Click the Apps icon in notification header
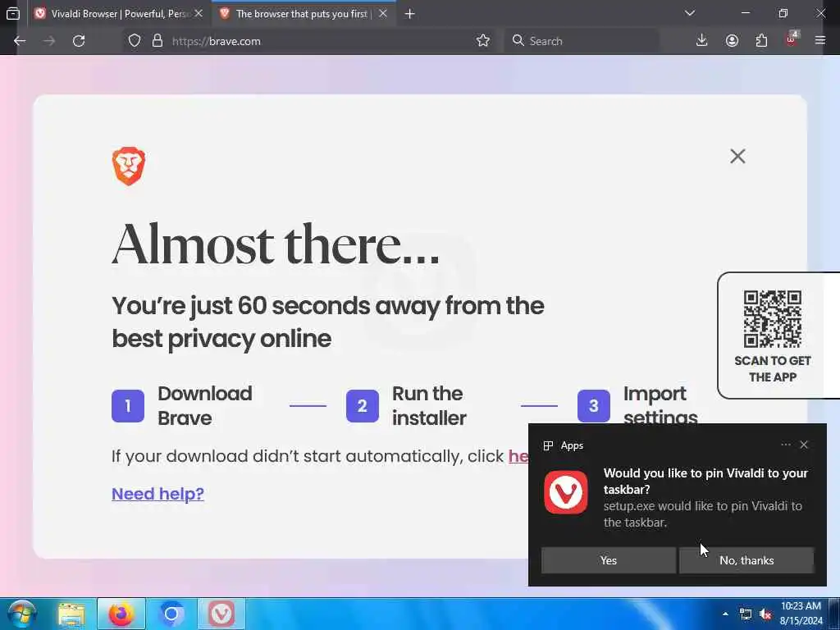Image resolution: width=840 pixels, height=630 pixels. (548, 445)
